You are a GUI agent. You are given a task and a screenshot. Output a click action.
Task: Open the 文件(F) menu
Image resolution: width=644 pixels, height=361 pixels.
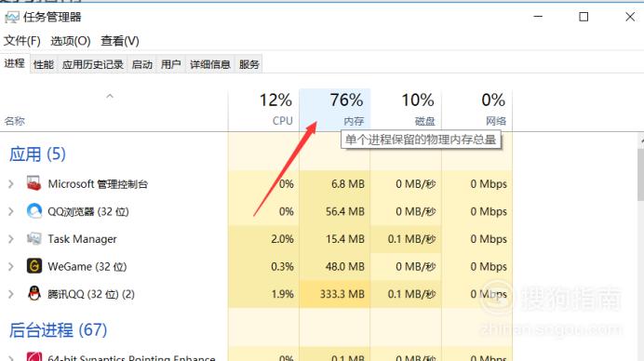tap(22, 41)
